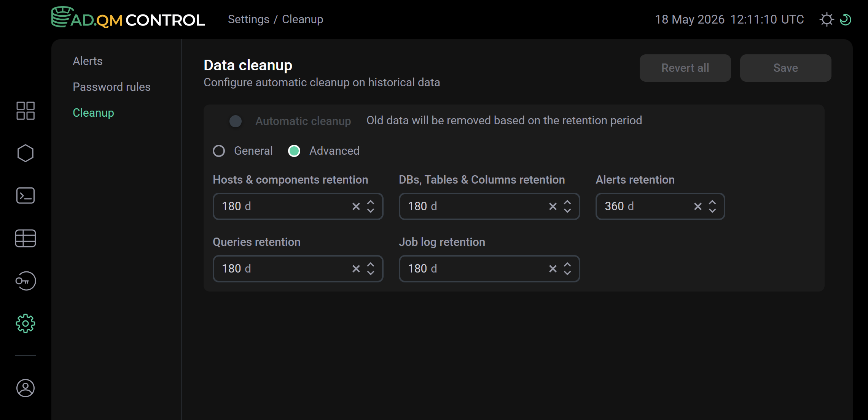Open the dashboard grid icon in sidebar
The height and width of the screenshot is (420, 868).
25,111
